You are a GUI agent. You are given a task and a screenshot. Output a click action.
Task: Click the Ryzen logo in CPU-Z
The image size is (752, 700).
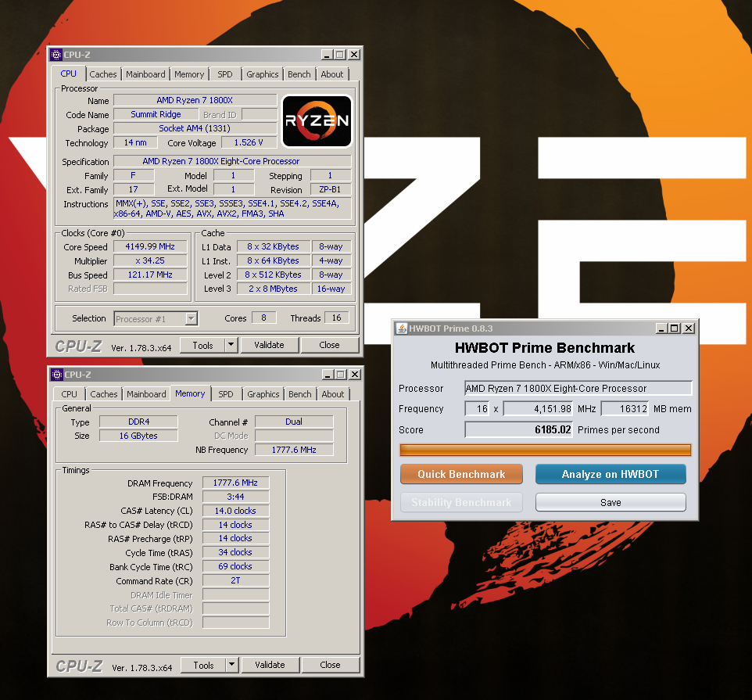click(317, 121)
